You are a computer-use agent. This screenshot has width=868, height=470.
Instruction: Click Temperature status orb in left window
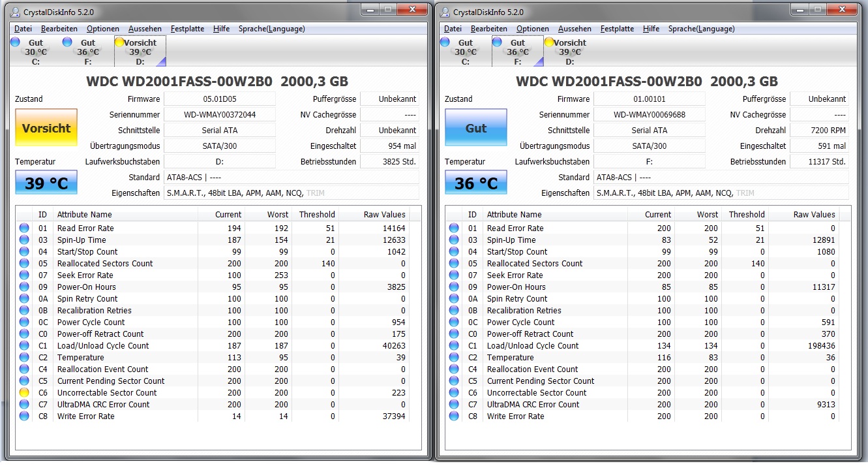(24, 357)
